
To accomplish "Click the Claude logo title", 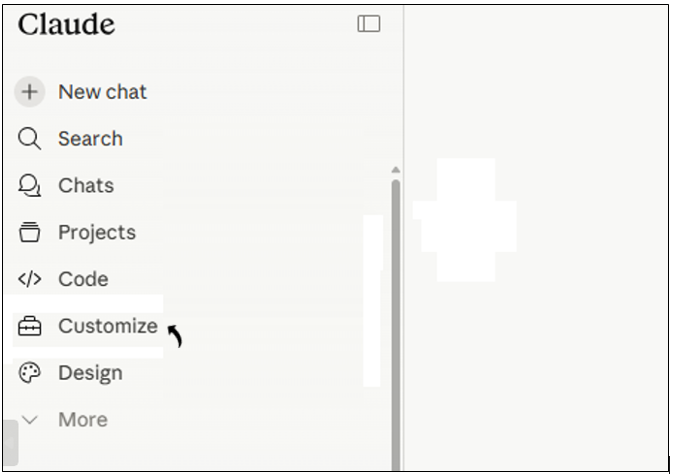I will (x=67, y=24).
